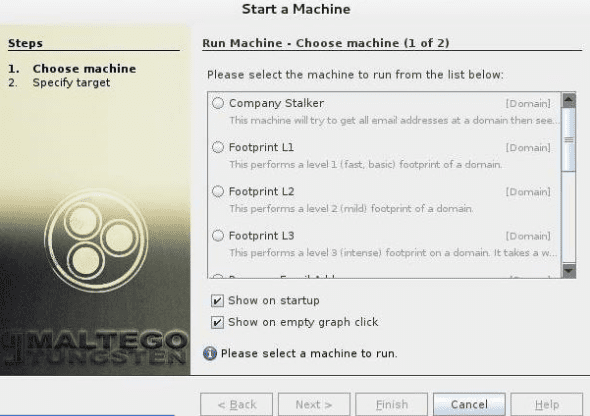Click the Footprint L1 description text
590x416 pixels.
(x=366, y=164)
